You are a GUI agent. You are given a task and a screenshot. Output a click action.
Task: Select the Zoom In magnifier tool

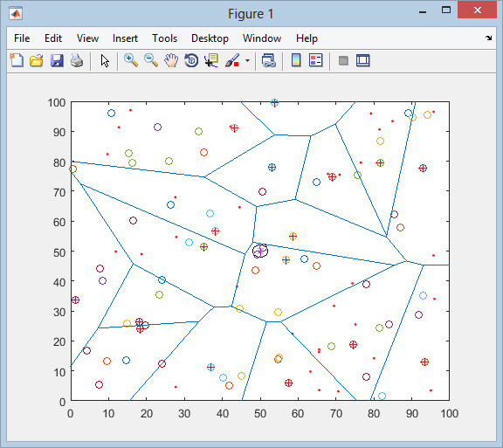pos(131,60)
